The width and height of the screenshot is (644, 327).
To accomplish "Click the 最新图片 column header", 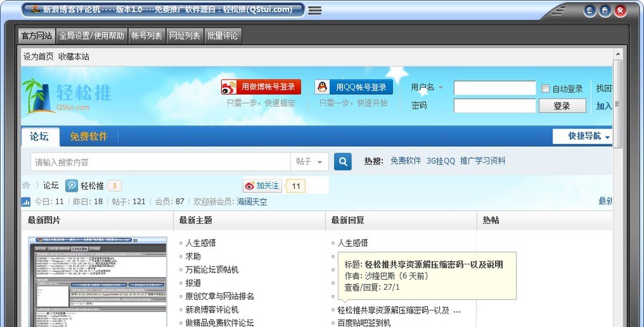I will click(44, 220).
